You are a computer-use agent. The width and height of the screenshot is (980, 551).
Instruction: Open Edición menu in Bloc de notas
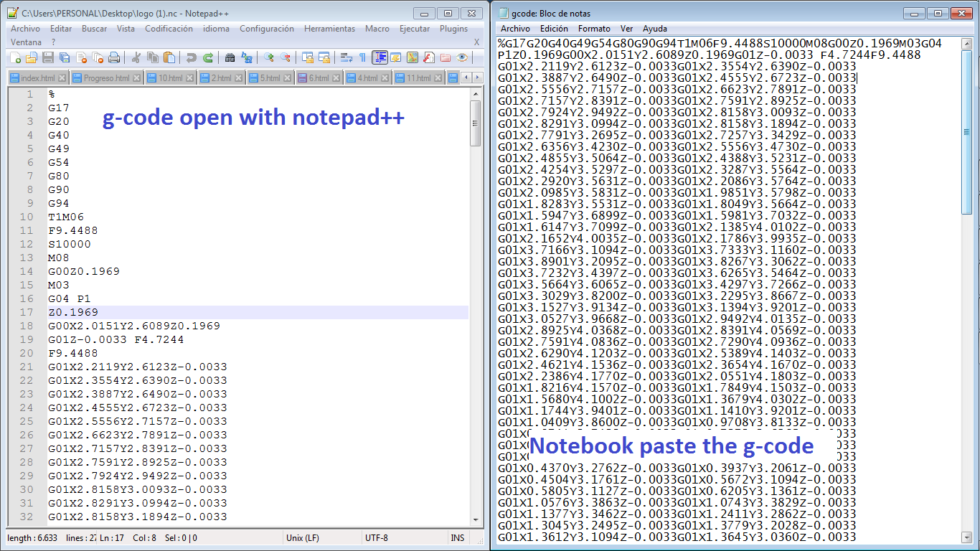click(554, 29)
